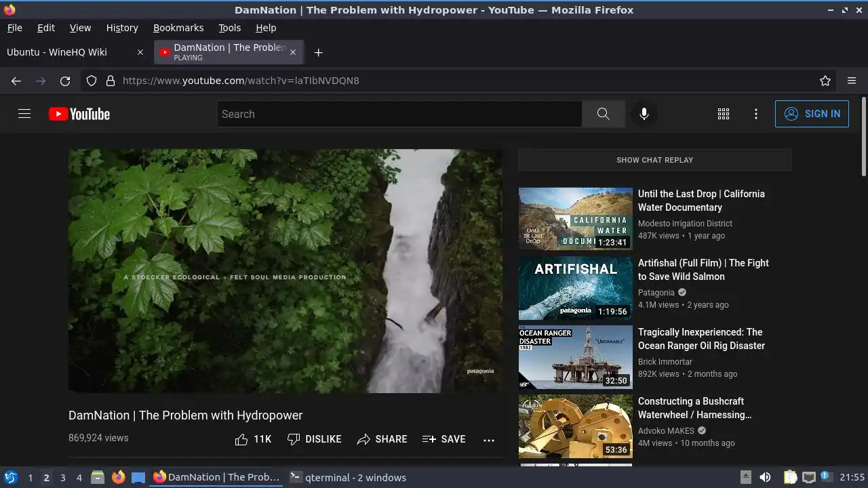Open the network tray icon
This screenshot has height=488, width=868.
tap(808, 477)
